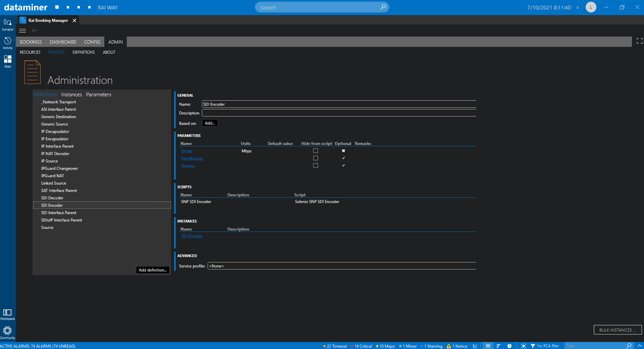Click the back arrow icon

point(35,31)
